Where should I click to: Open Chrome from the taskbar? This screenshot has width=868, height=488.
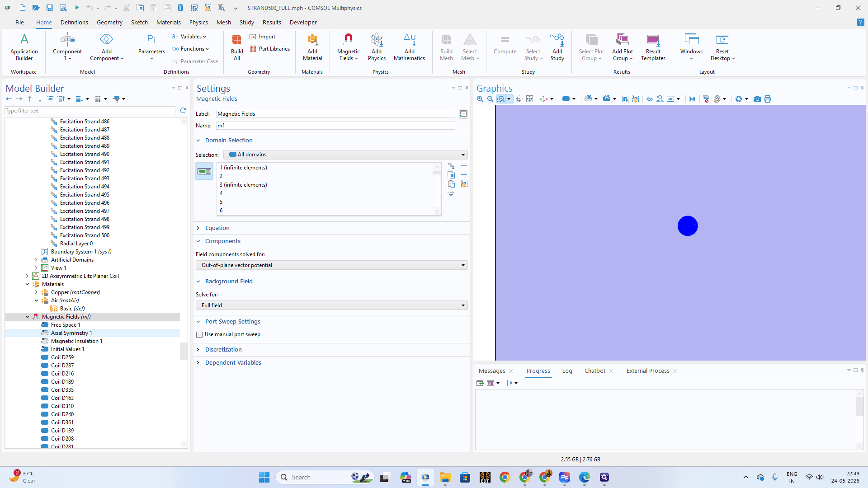click(x=505, y=477)
